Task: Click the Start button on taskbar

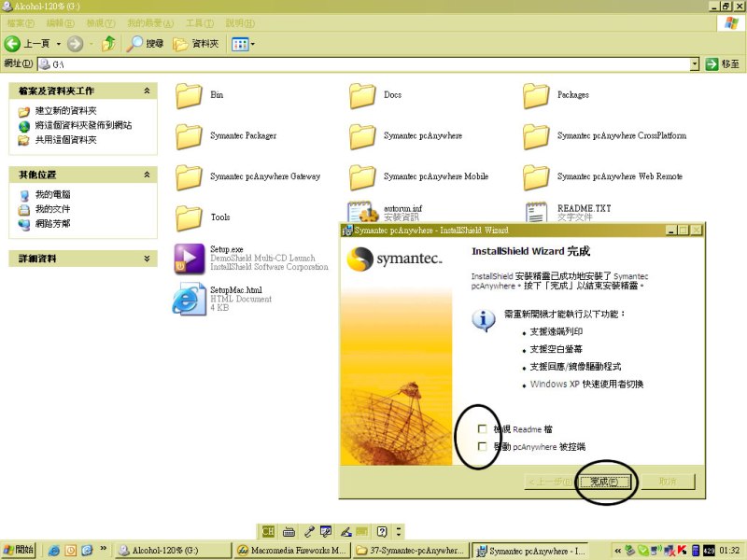Action: pyautogui.click(x=19, y=550)
